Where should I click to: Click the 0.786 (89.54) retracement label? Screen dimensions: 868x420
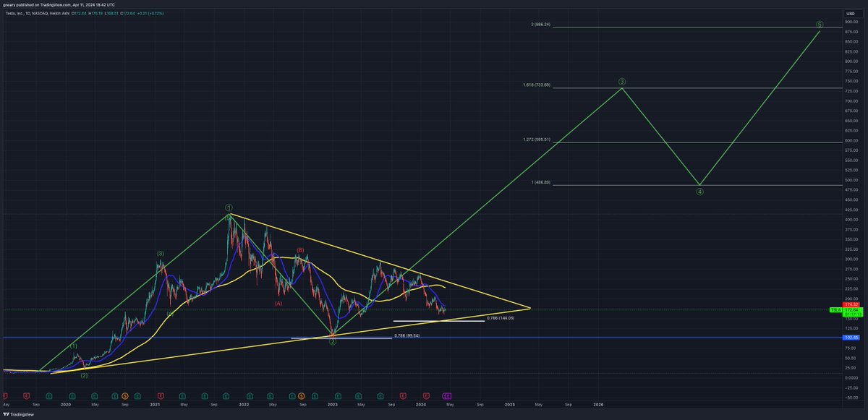coord(407,335)
